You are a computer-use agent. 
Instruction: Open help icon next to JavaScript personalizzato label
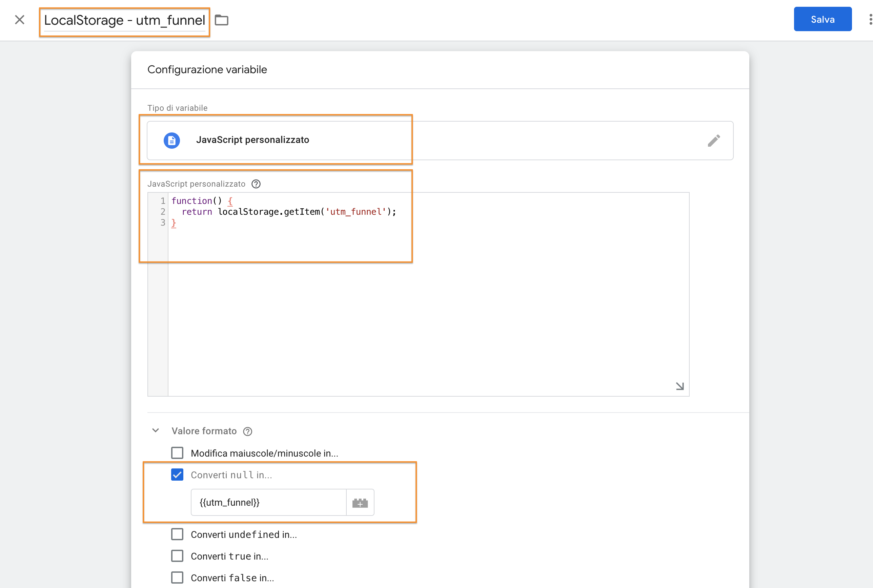tap(256, 184)
